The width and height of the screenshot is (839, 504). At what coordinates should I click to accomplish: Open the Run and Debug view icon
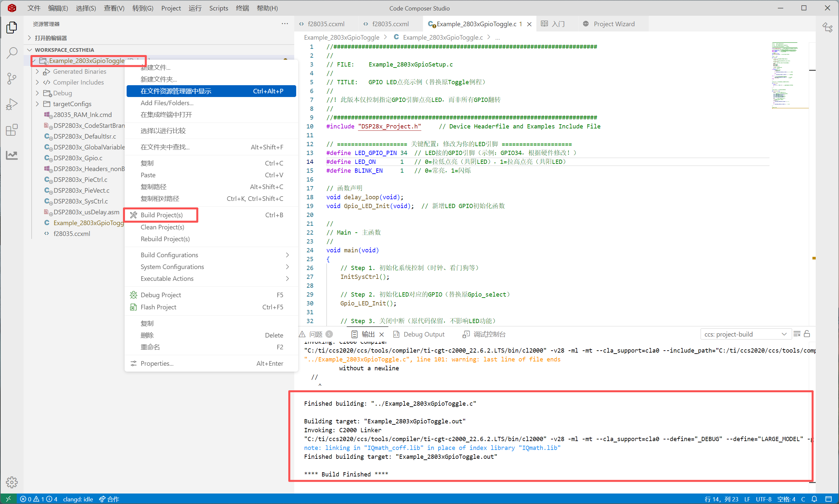click(x=12, y=104)
